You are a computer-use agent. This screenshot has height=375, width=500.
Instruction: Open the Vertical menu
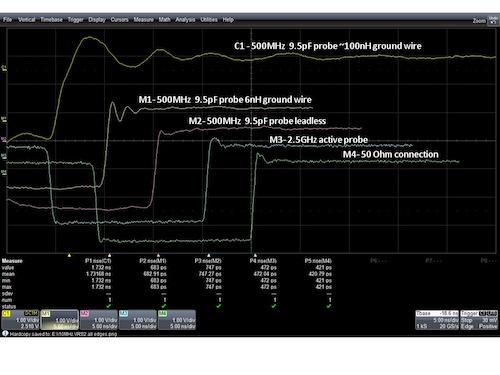click(x=27, y=20)
